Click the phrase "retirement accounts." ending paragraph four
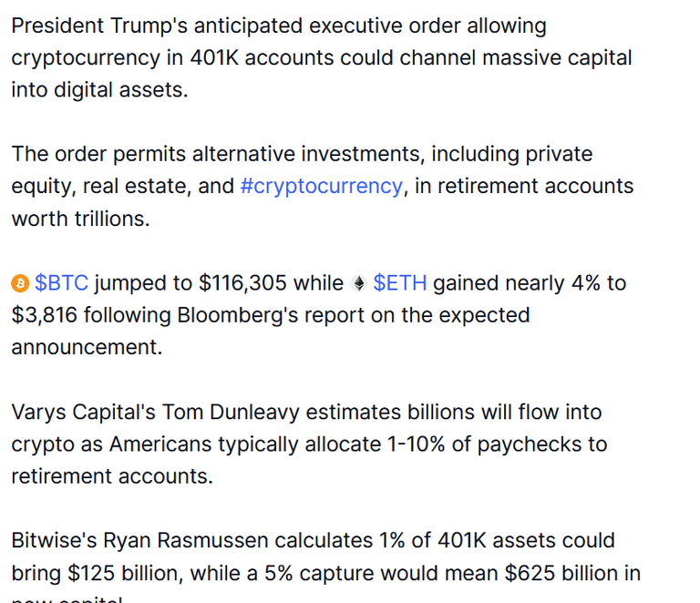The height and width of the screenshot is (603, 700). pyautogui.click(x=112, y=476)
